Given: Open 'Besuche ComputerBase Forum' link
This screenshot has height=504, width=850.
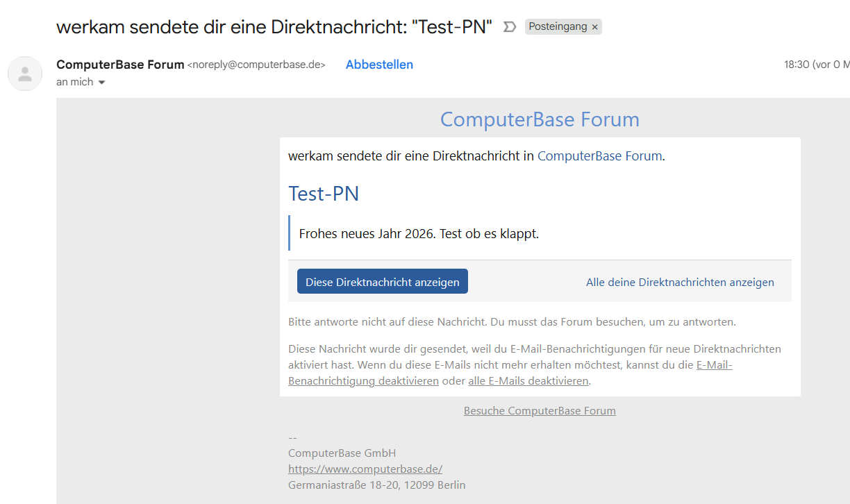Looking at the screenshot, I should click(x=540, y=410).
